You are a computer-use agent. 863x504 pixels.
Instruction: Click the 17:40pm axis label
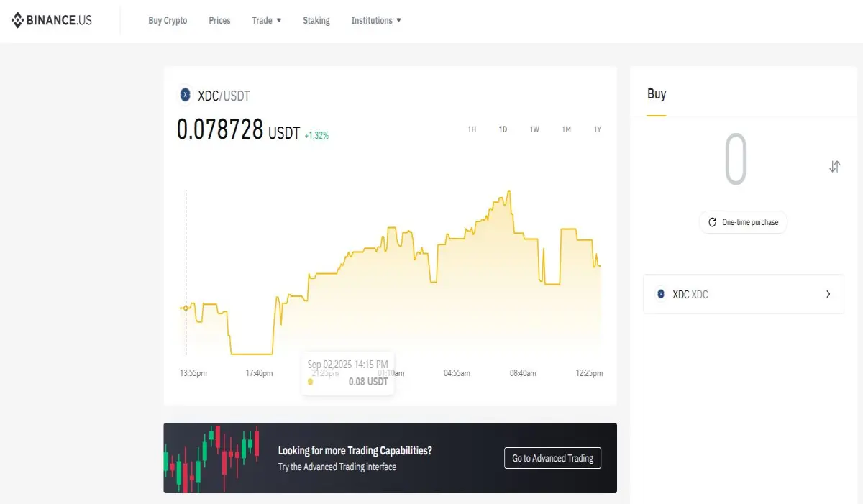(259, 373)
